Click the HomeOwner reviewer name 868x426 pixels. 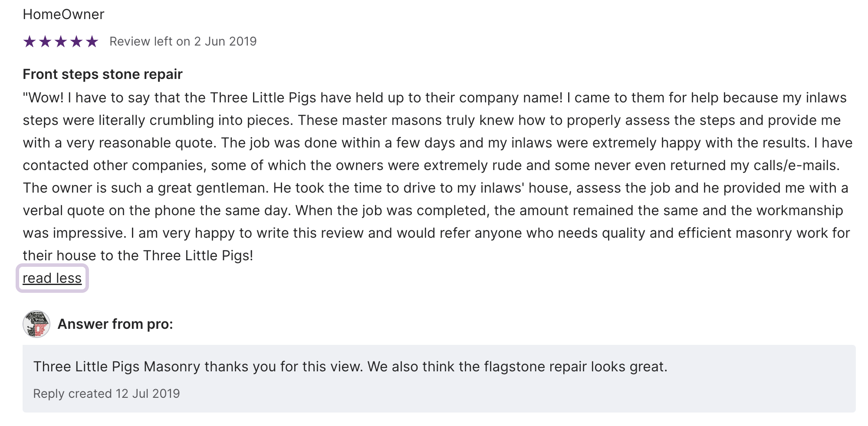coord(63,14)
